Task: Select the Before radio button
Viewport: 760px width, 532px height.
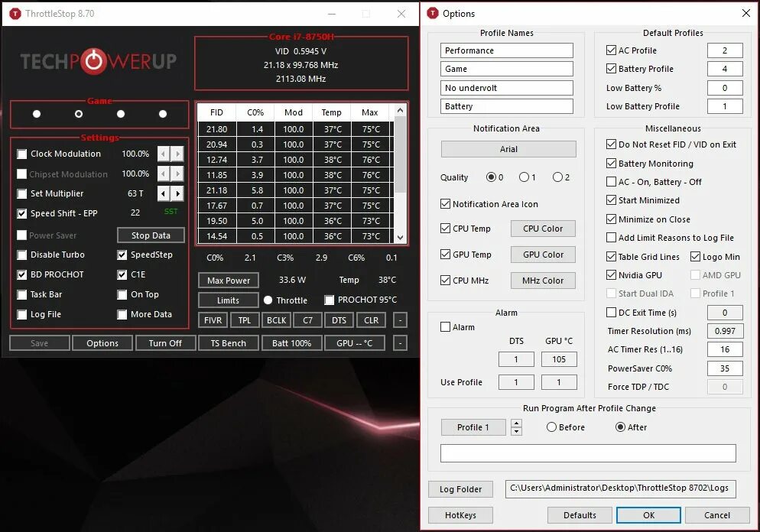Action: click(551, 427)
